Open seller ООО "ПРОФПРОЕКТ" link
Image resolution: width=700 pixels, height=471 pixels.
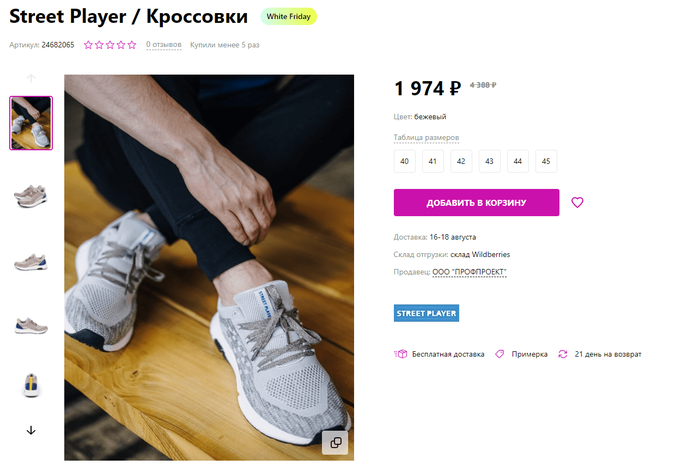coord(469,272)
